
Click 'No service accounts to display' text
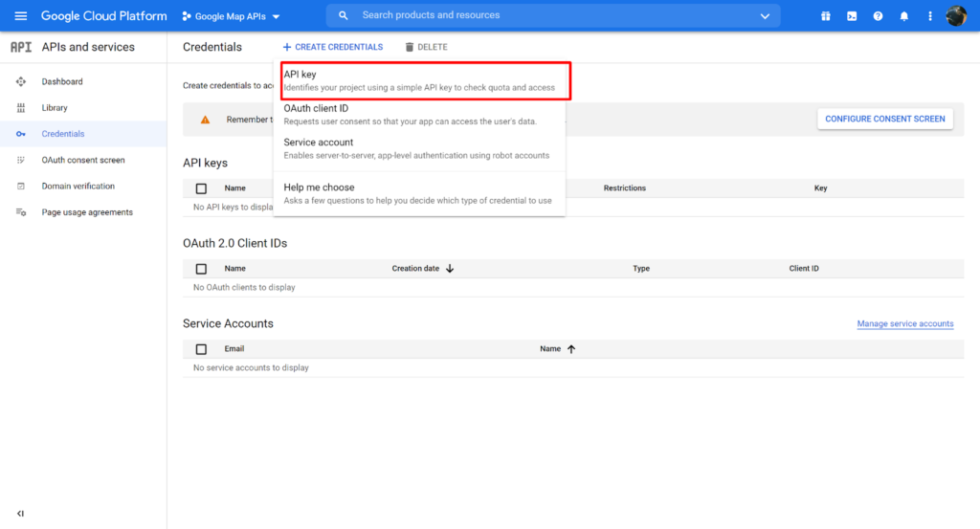pyautogui.click(x=252, y=368)
